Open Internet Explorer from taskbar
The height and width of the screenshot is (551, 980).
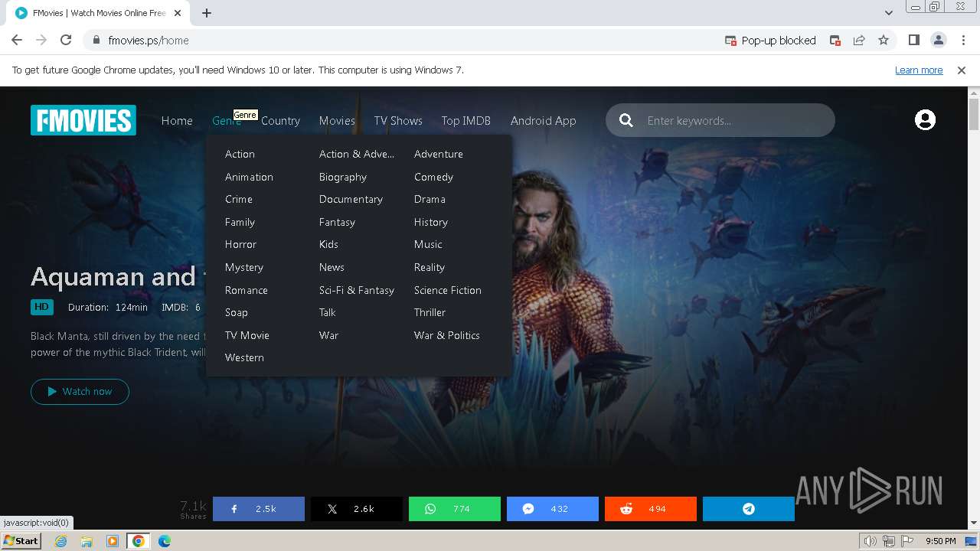coord(61,541)
